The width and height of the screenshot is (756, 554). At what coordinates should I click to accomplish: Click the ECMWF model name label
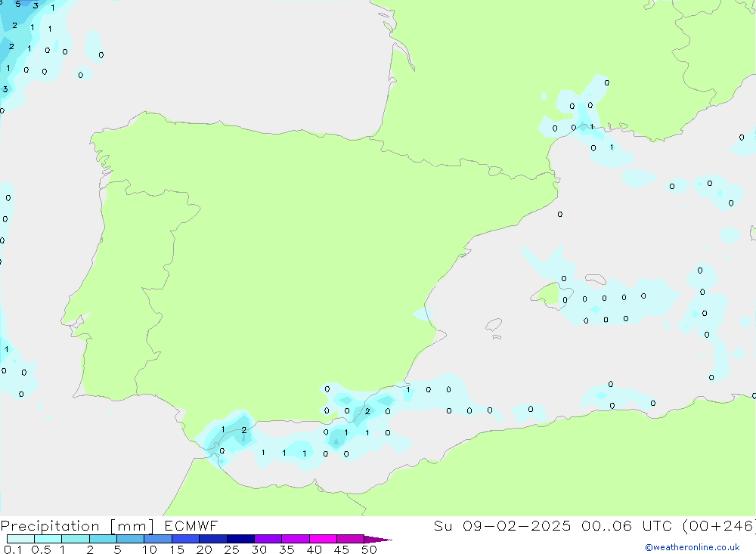pyautogui.click(x=191, y=525)
